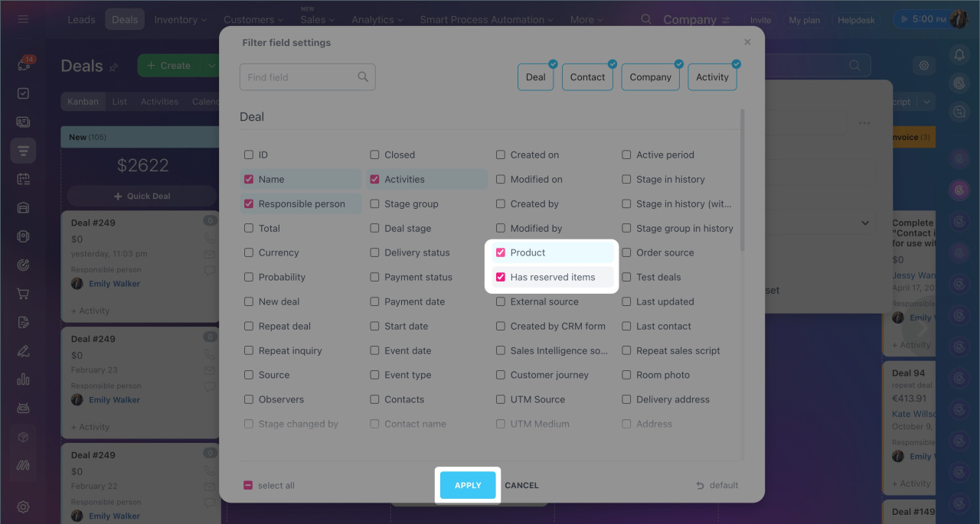Viewport: 980px width, 524px height.
Task: Expand the More menu in top bar
Action: [x=586, y=20]
